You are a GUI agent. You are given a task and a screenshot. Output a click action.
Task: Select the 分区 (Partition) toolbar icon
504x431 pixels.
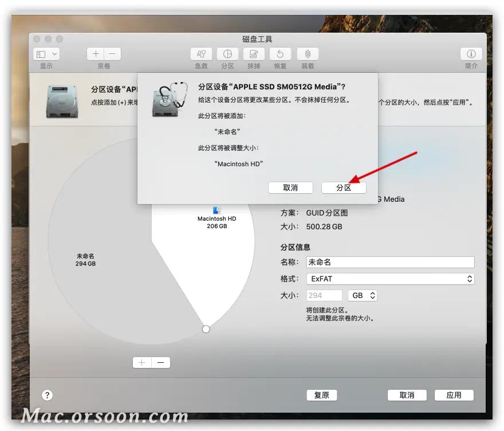point(227,54)
